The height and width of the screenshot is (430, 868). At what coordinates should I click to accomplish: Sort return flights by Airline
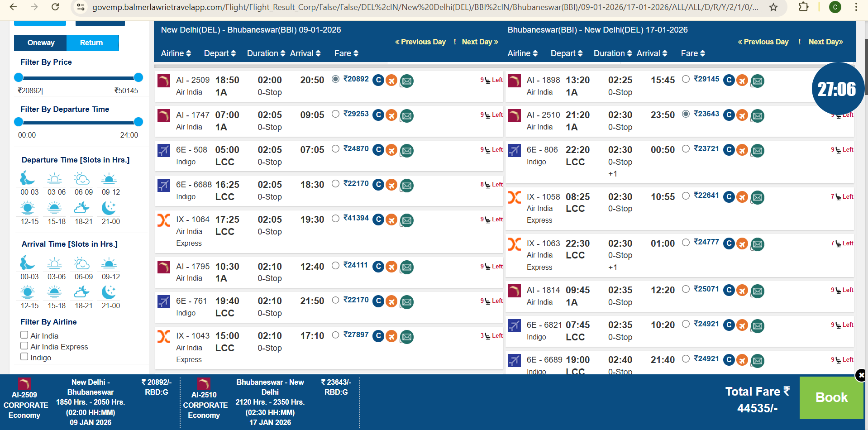[x=523, y=53]
